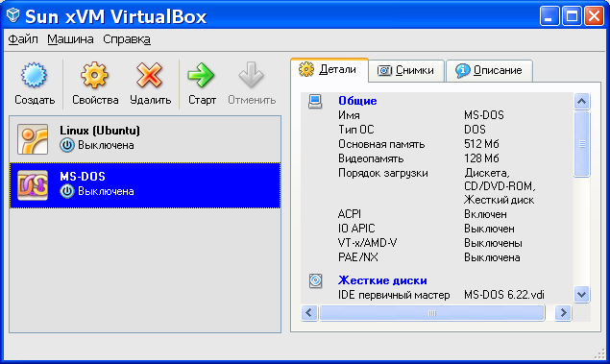This screenshot has width=610, height=364.
Task: Close the Sun xVM VirtualBox window
Action: click(594, 16)
